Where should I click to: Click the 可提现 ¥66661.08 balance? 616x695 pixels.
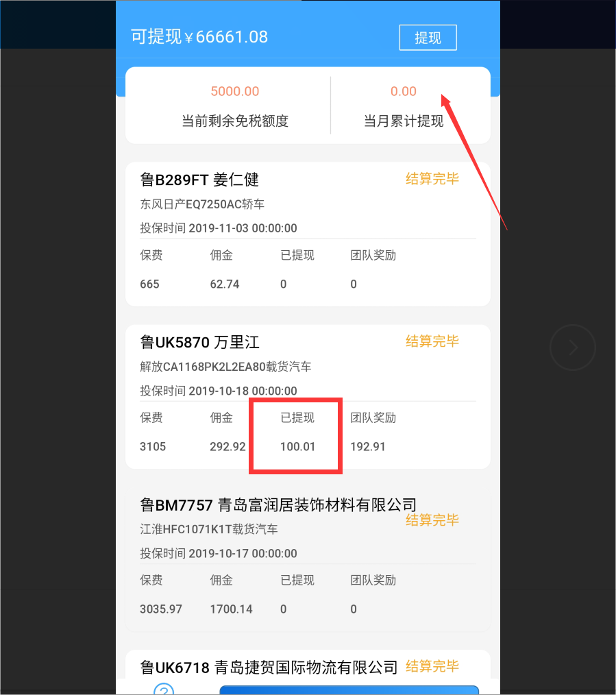pyautogui.click(x=199, y=37)
